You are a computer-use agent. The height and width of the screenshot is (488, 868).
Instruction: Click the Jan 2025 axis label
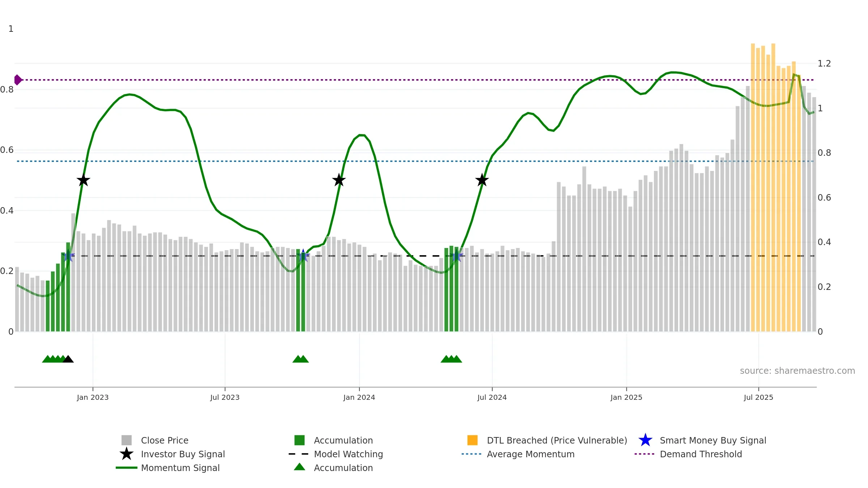tap(626, 397)
